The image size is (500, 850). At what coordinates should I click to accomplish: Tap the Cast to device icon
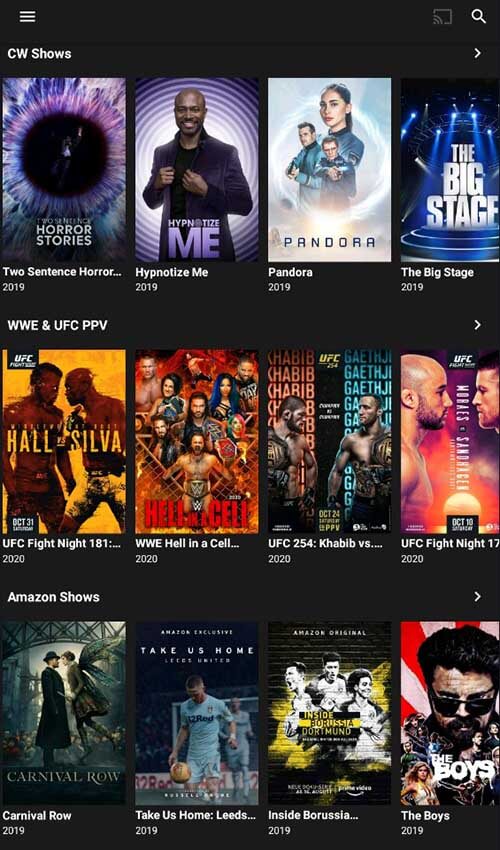[x=443, y=17]
